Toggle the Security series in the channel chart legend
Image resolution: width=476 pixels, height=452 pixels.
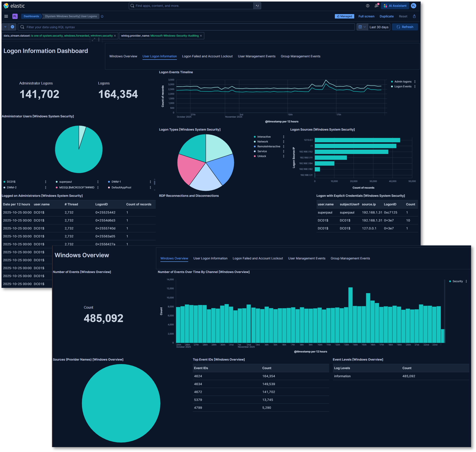(x=457, y=281)
